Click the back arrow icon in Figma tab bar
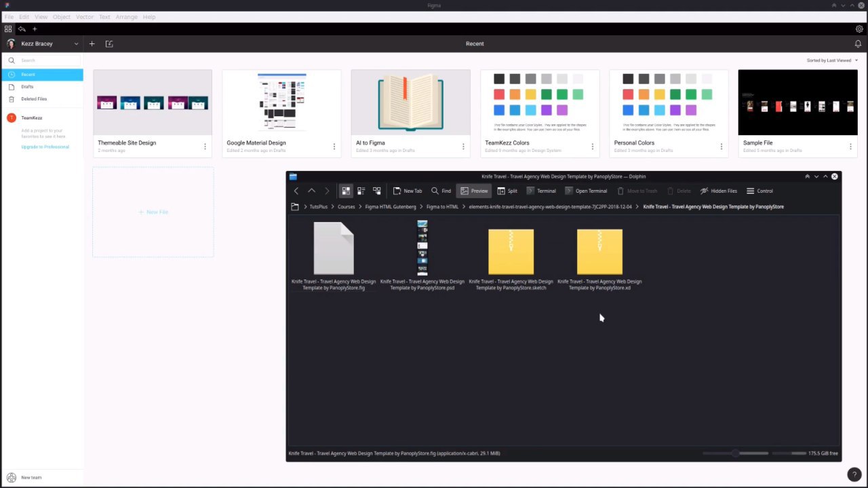 (x=22, y=29)
